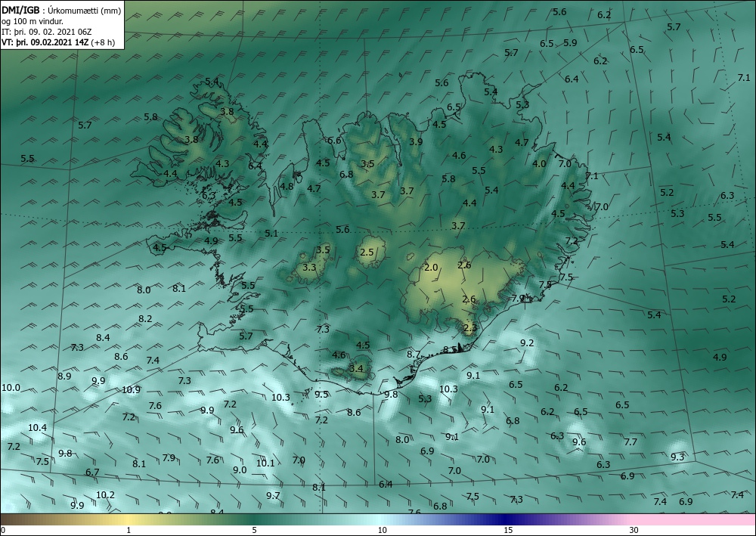Click the yellow section of color bar
Image resolution: width=756 pixels, height=536 pixels.
point(129,519)
